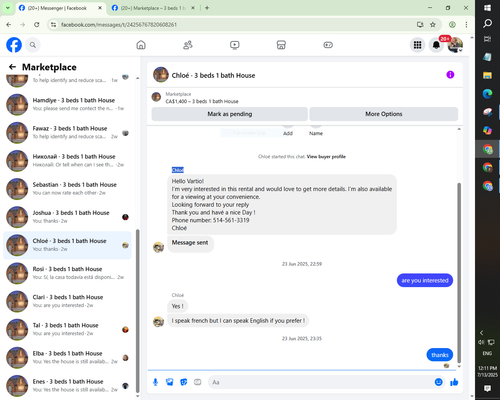Open Sebastian 3 beds 1 bath conversation
Screen dimensions: 500x400
click(68, 189)
